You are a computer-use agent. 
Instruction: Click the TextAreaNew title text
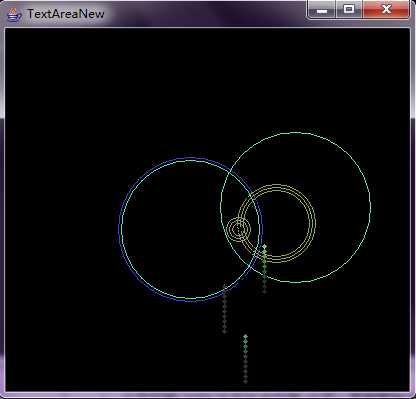coord(66,14)
